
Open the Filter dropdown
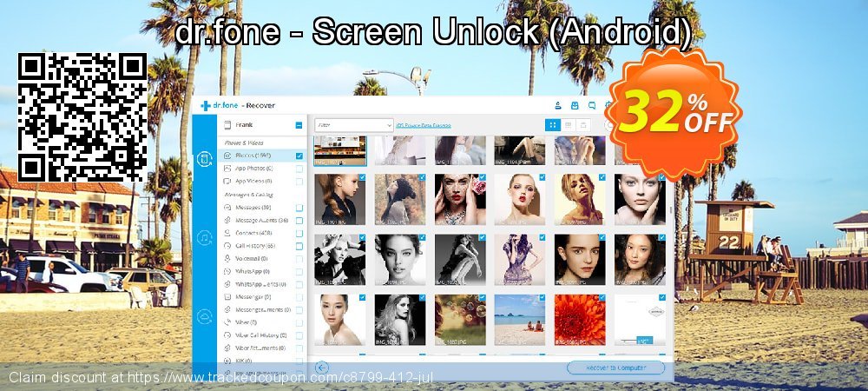click(354, 126)
